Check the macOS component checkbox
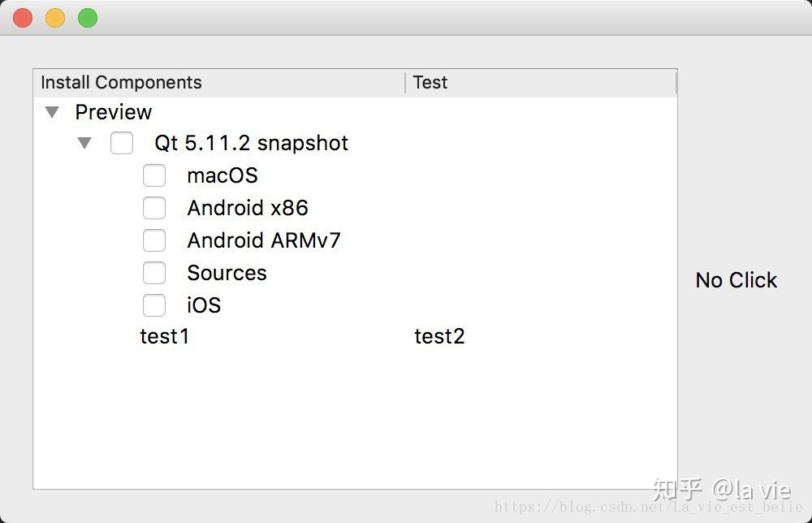The width and height of the screenshot is (812, 523). pos(154,175)
